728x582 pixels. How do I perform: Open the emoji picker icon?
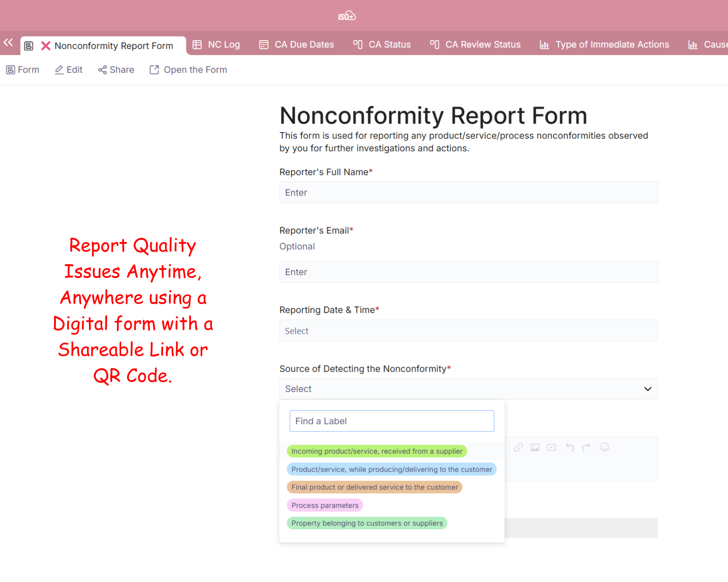point(605,447)
